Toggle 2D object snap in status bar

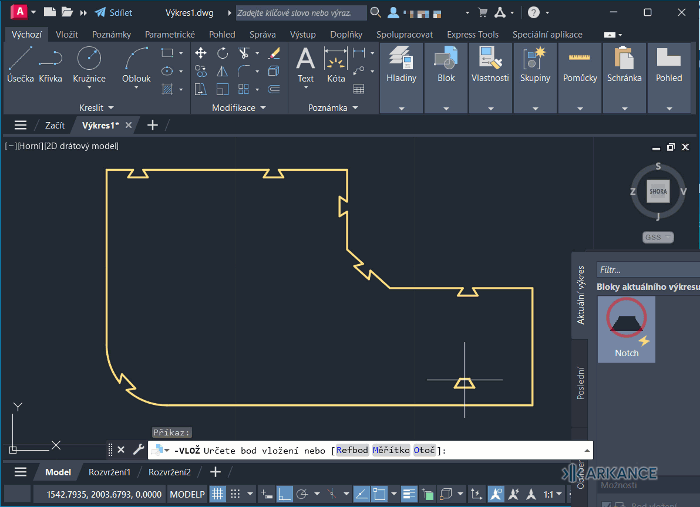379,494
